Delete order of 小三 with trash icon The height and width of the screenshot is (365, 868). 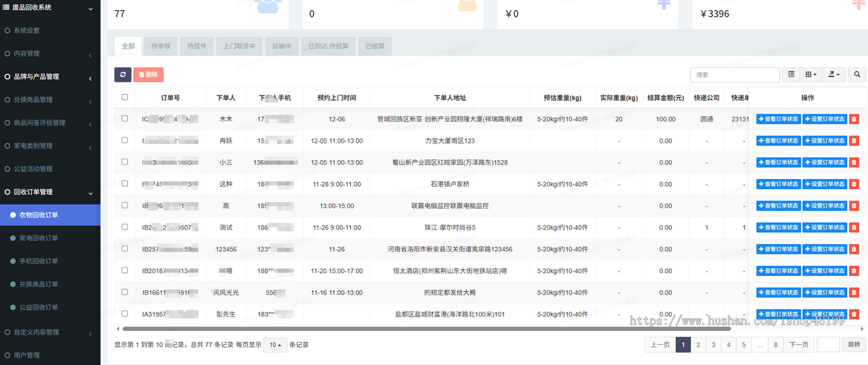click(x=854, y=163)
